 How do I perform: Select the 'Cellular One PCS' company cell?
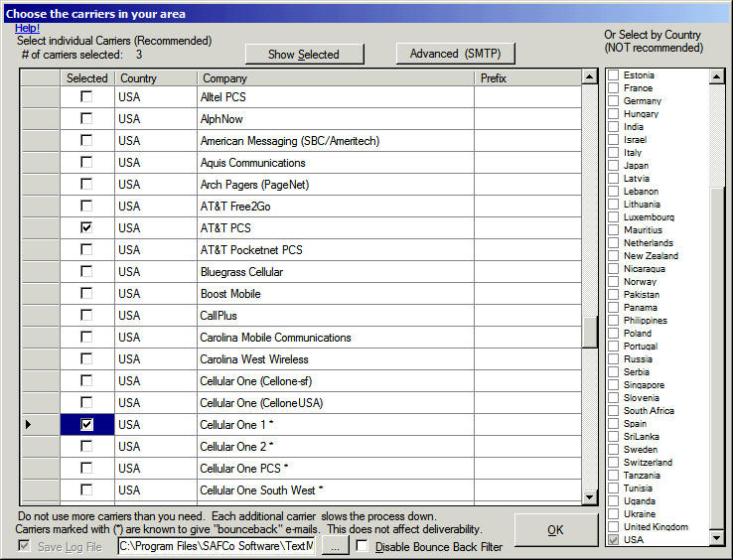tap(336, 469)
